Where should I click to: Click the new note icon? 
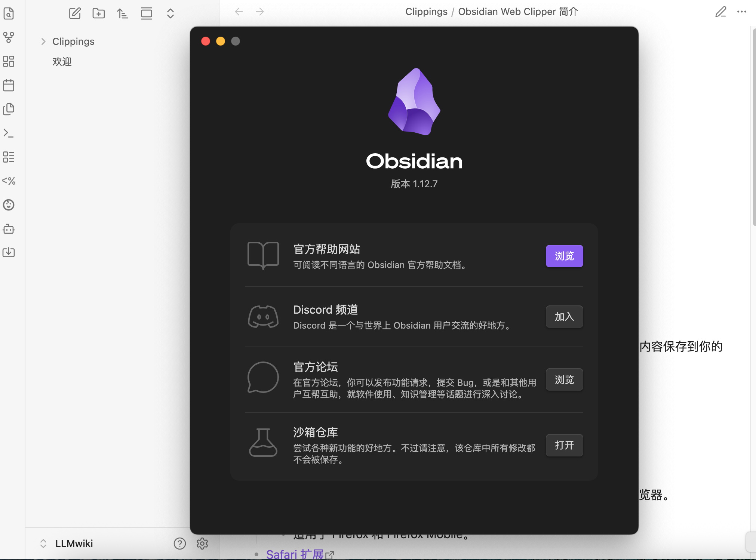click(x=75, y=13)
